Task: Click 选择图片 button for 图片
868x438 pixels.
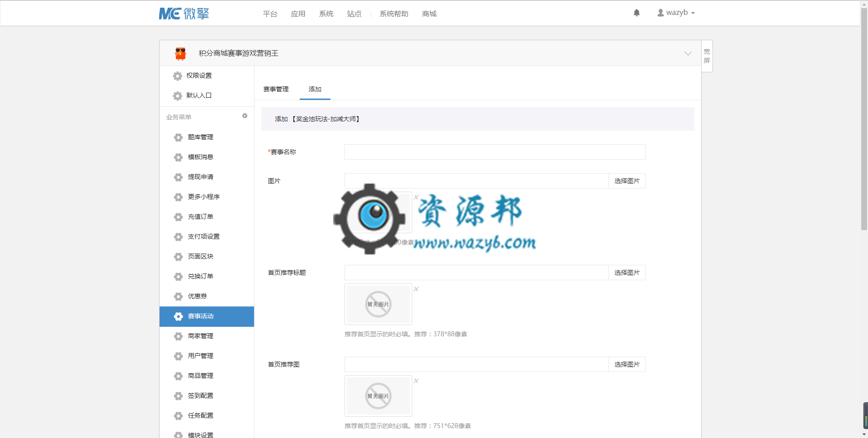Action: point(627,181)
